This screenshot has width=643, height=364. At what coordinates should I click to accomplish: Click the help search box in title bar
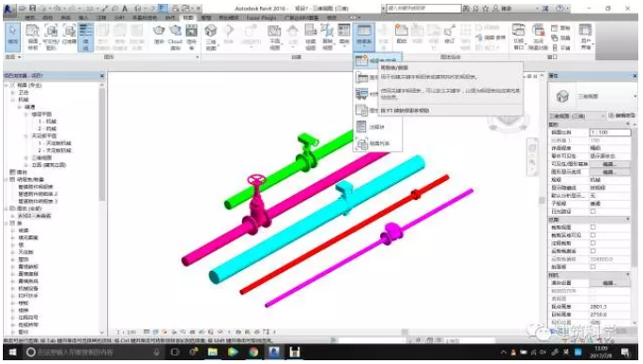pyautogui.click(x=423, y=8)
